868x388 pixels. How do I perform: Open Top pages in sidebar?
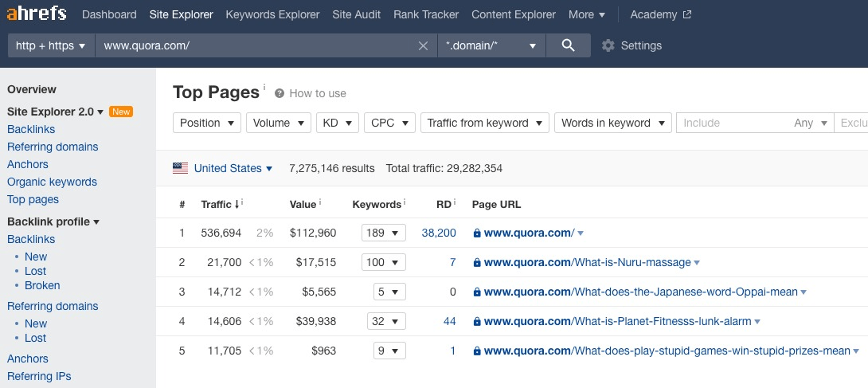click(33, 199)
